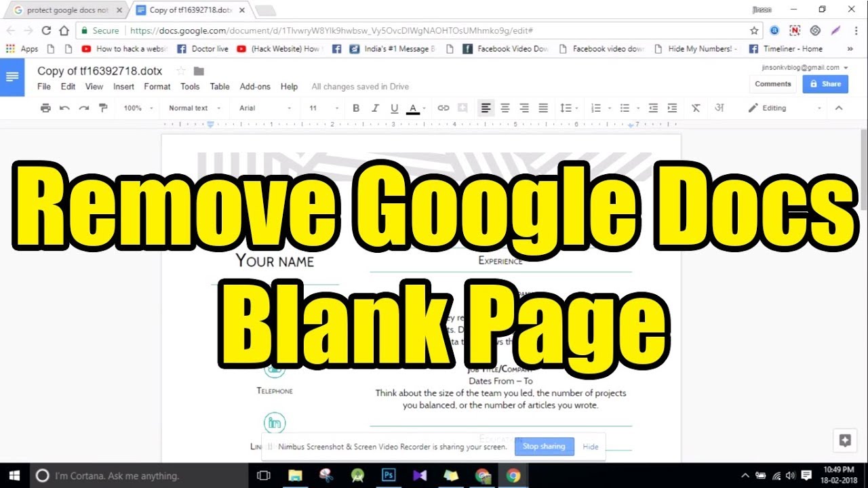Redo the last change
The width and height of the screenshot is (868, 488).
coord(83,108)
